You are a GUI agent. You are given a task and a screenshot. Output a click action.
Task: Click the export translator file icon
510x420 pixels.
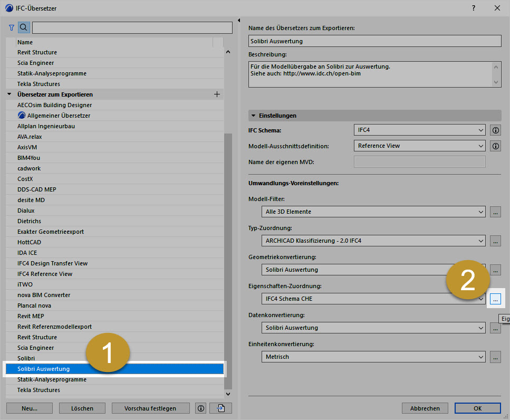click(x=221, y=408)
